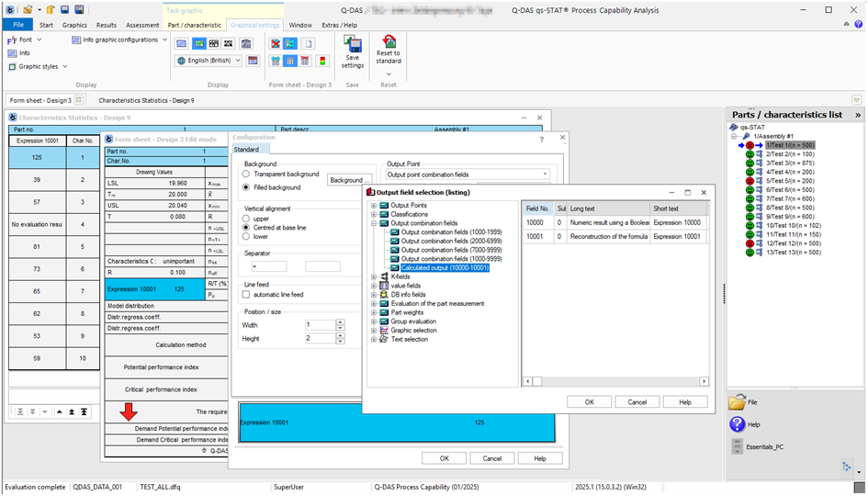Click the highlighted green display layout icon
868x496 pixels.
[198, 44]
